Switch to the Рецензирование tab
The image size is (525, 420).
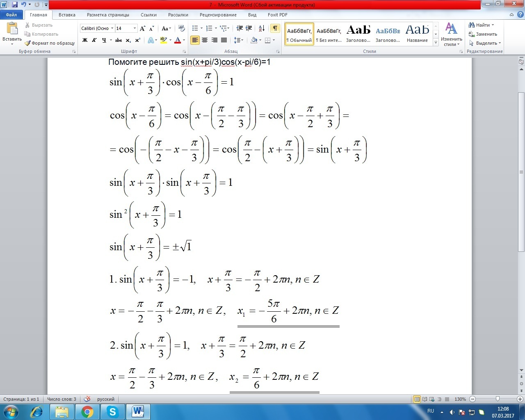(x=218, y=15)
